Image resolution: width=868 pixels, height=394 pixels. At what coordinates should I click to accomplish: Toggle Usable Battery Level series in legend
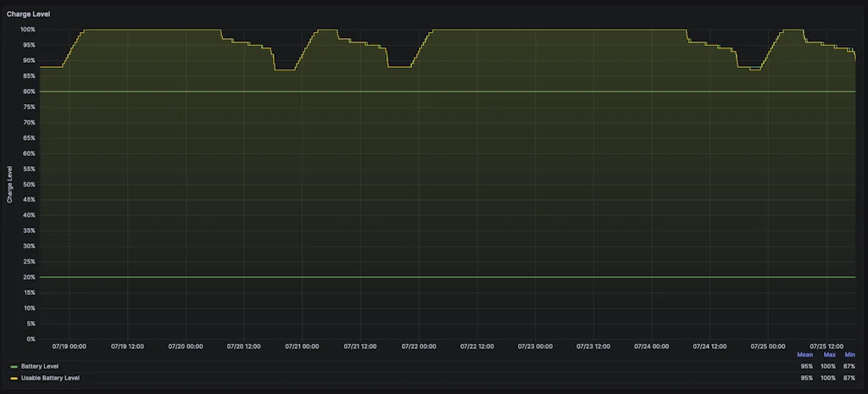(x=50, y=378)
